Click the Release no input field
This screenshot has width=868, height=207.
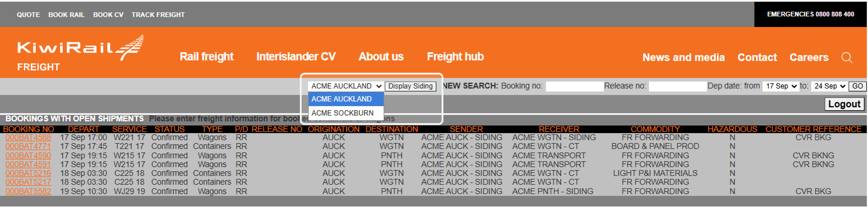(677, 86)
